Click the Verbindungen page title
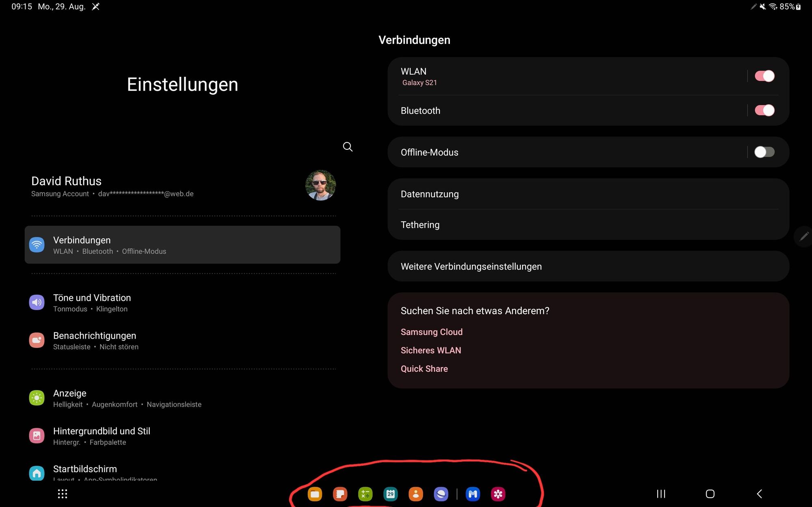Viewport: 812px width, 507px height. (414, 40)
